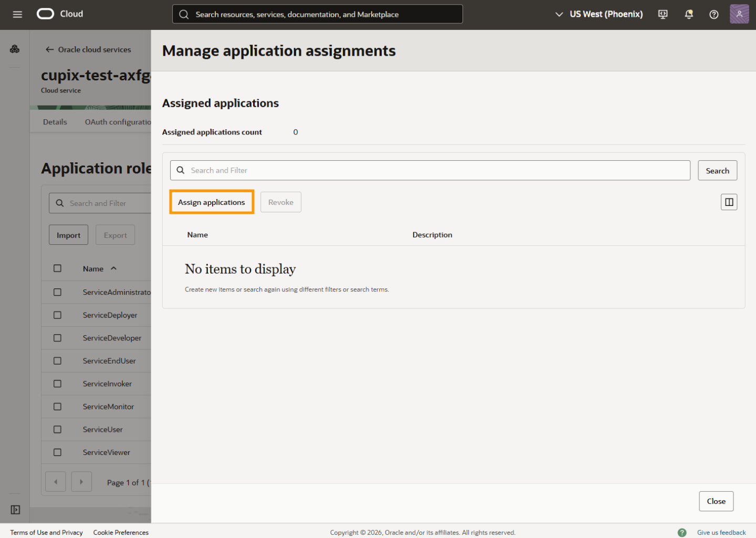Image resolution: width=756 pixels, height=538 pixels.
Task: Check the ServiceAdministrator role checkbox
Action: [x=58, y=292]
